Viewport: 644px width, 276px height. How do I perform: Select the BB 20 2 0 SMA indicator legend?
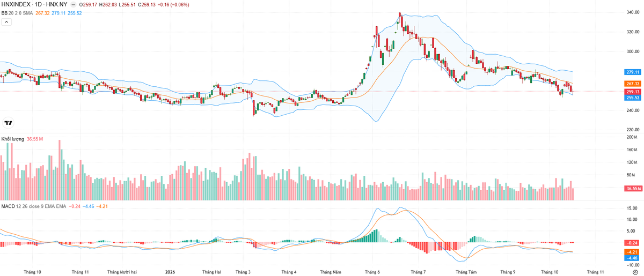point(17,13)
